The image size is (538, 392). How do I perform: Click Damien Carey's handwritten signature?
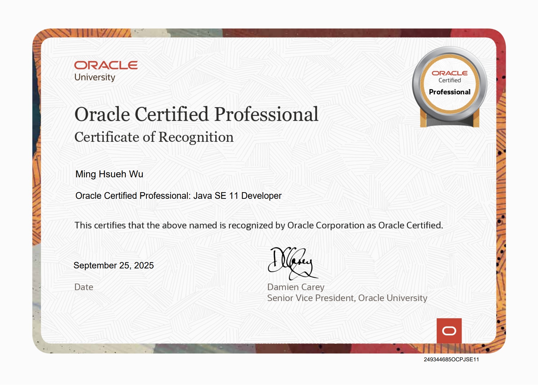292,263
